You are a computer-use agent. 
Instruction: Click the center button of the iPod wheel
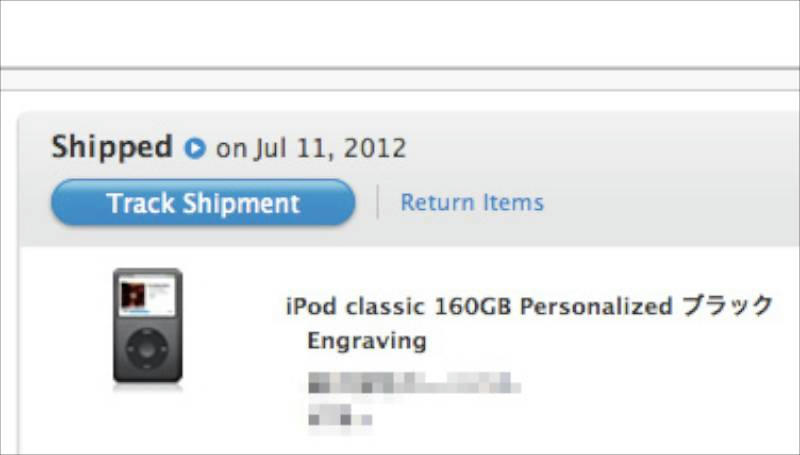click(x=147, y=349)
